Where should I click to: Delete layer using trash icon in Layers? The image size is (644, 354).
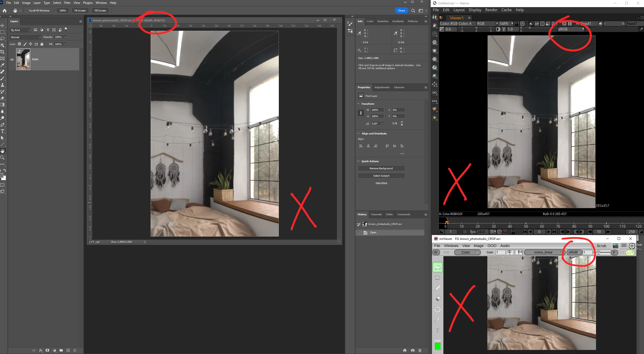pyautogui.click(x=75, y=350)
